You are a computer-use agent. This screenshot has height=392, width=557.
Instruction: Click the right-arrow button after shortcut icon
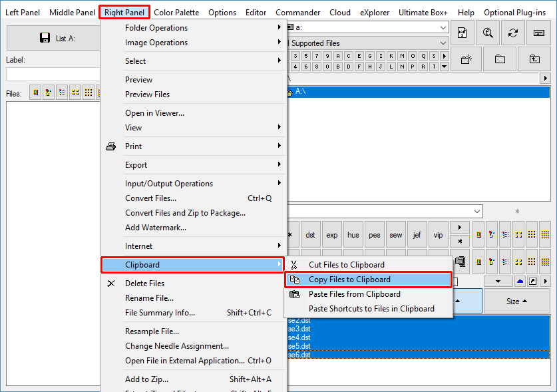546,282
